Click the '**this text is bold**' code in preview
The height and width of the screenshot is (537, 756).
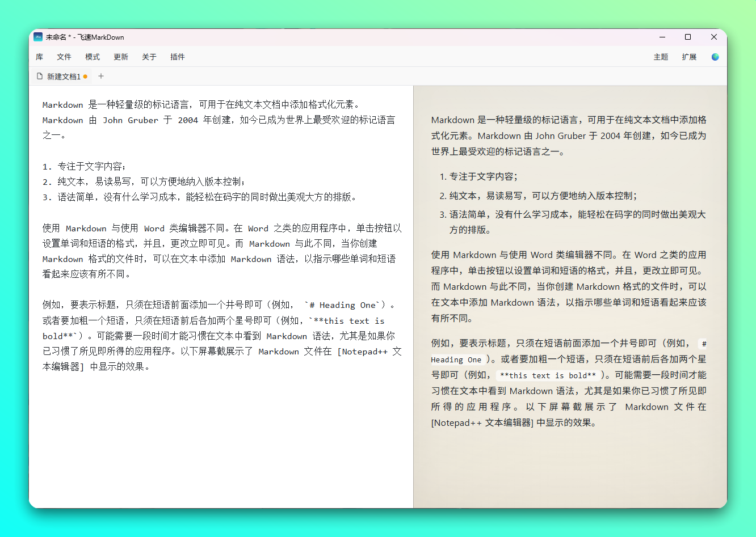coord(548,375)
